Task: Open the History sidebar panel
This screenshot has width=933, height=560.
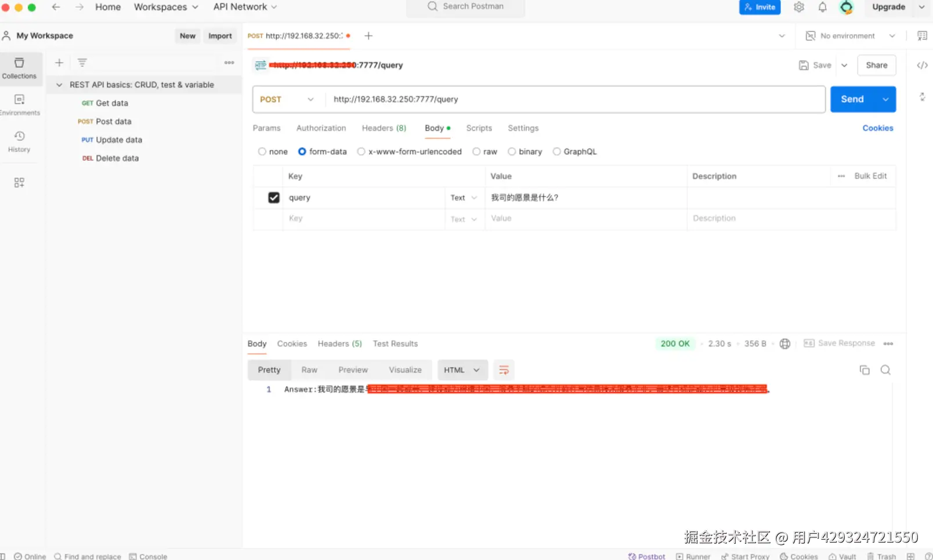Action: click(19, 141)
